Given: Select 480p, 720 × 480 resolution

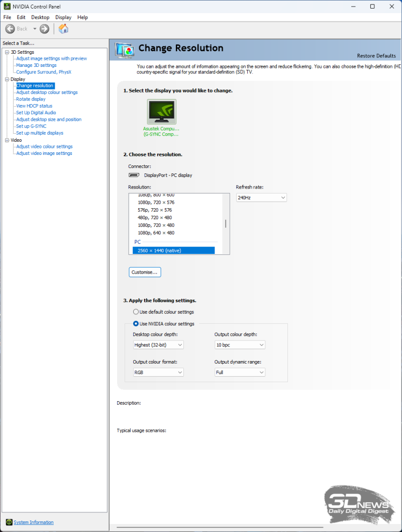Looking at the screenshot, I should [155, 218].
